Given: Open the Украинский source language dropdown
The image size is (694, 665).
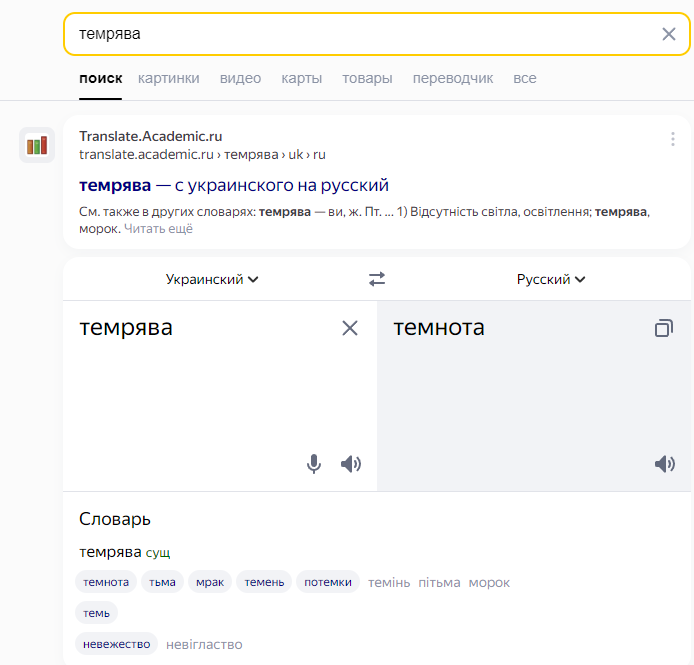Looking at the screenshot, I should point(212,279).
